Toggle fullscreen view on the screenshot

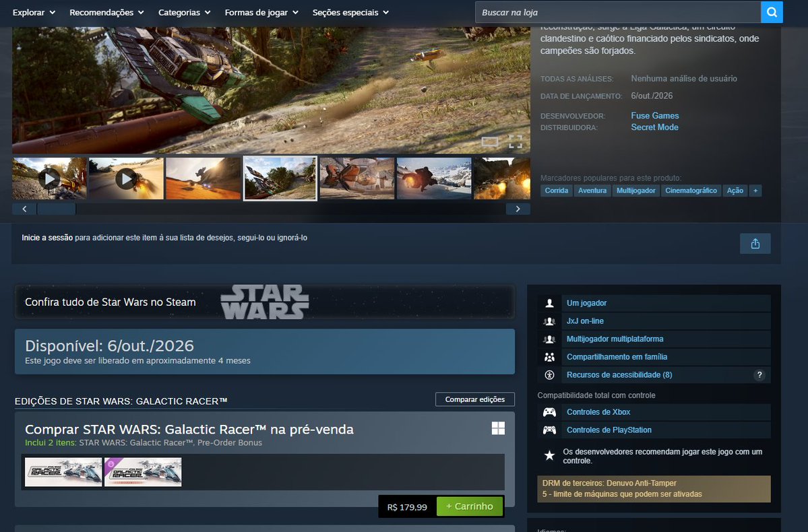click(x=516, y=141)
